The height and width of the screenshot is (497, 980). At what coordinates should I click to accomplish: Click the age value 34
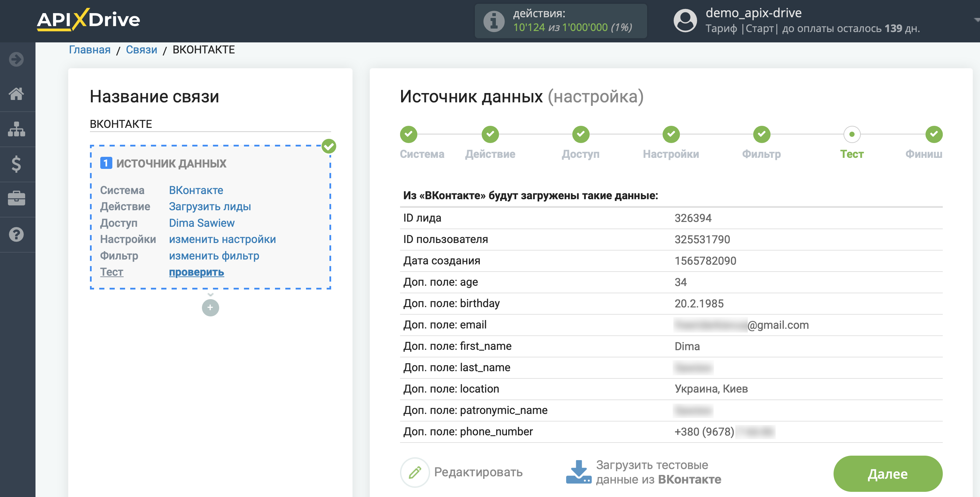point(680,282)
